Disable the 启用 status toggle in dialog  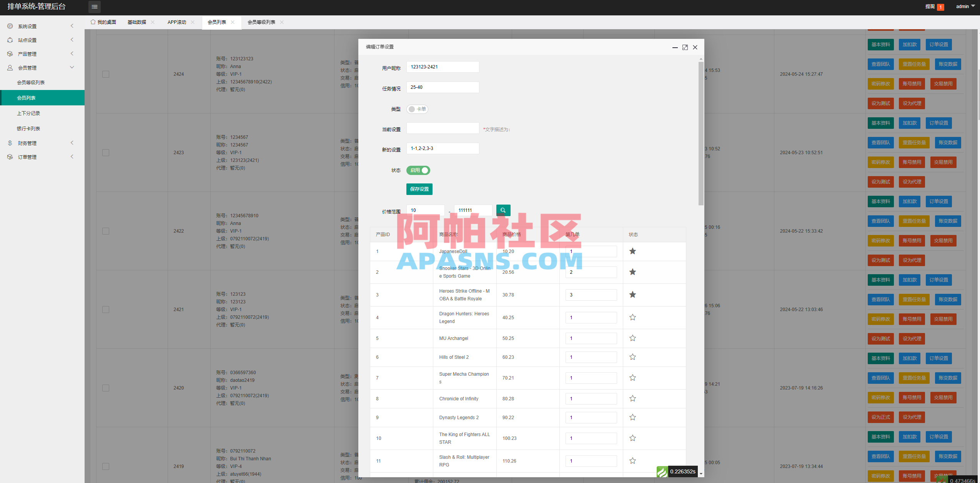tap(418, 170)
